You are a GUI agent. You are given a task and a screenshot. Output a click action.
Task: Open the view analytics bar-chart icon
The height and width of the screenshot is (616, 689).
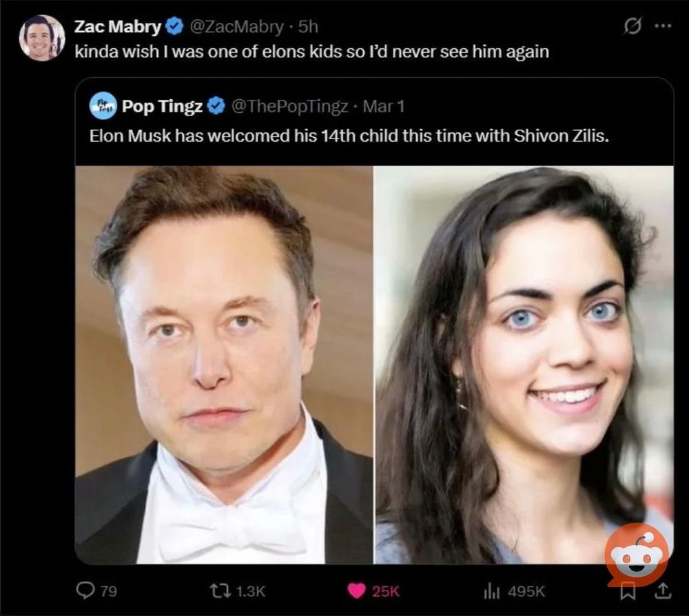coord(492,591)
